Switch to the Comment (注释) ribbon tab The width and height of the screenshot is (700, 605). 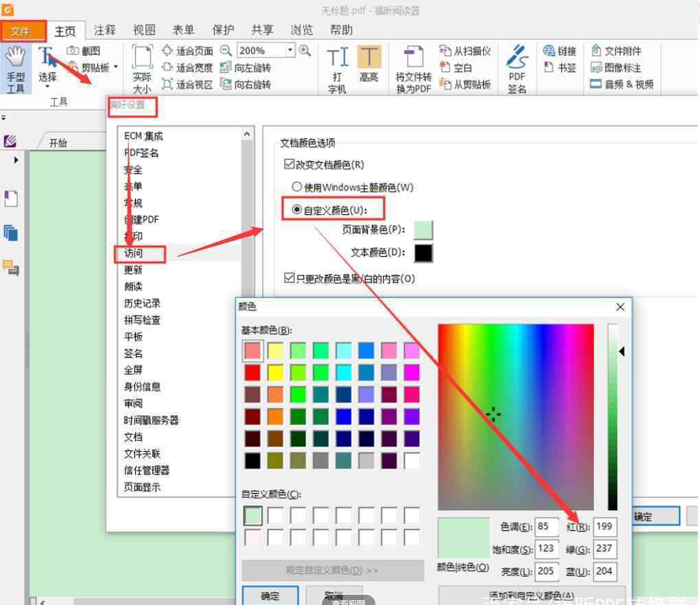pyautogui.click(x=104, y=30)
